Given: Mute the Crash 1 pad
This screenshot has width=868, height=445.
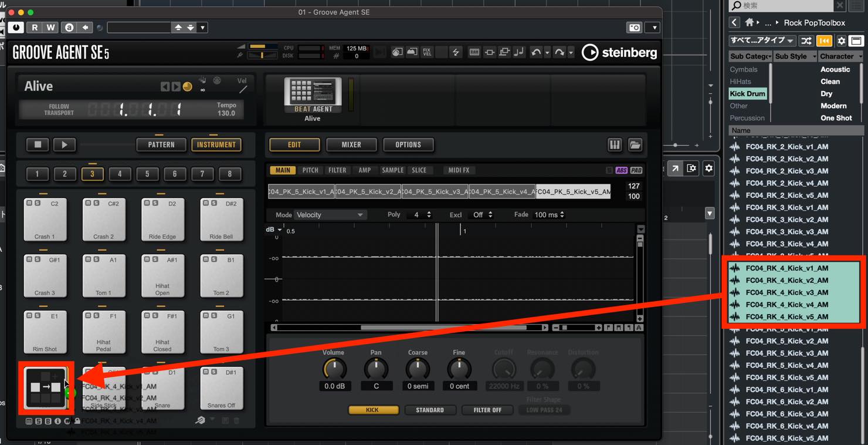Looking at the screenshot, I should (x=29, y=203).
